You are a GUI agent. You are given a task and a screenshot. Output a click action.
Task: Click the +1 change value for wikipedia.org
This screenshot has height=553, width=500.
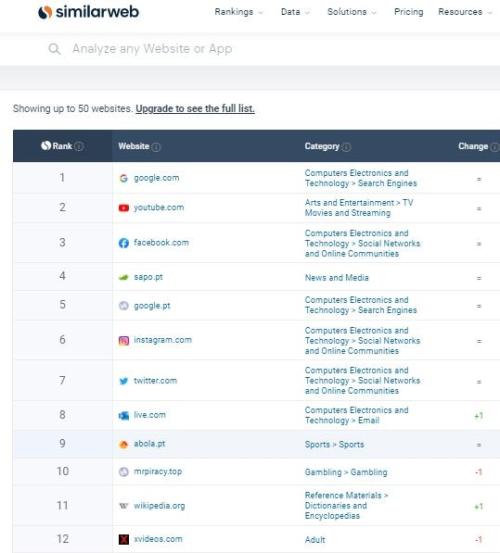click(x=478, y=506)
